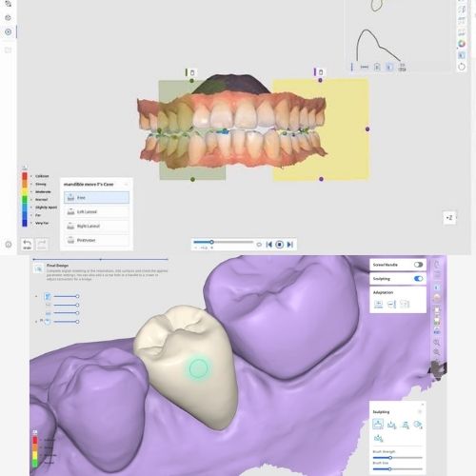Select the first Sculpting brush tool
Screen dimensions: 476x476
378,425
